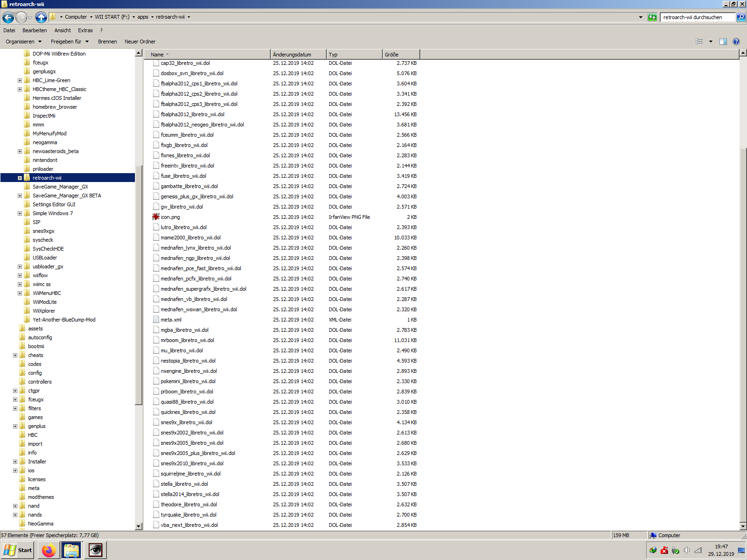The image size is (747, 560).
Task: Sort by the Änderungsdatum column header
Action: tap(298, 55)
